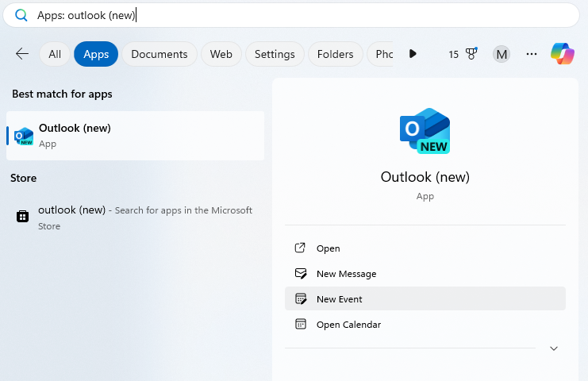Click the Open Calendar icon
This screenshot has width=588, height=381.
(x=301, y=324)
